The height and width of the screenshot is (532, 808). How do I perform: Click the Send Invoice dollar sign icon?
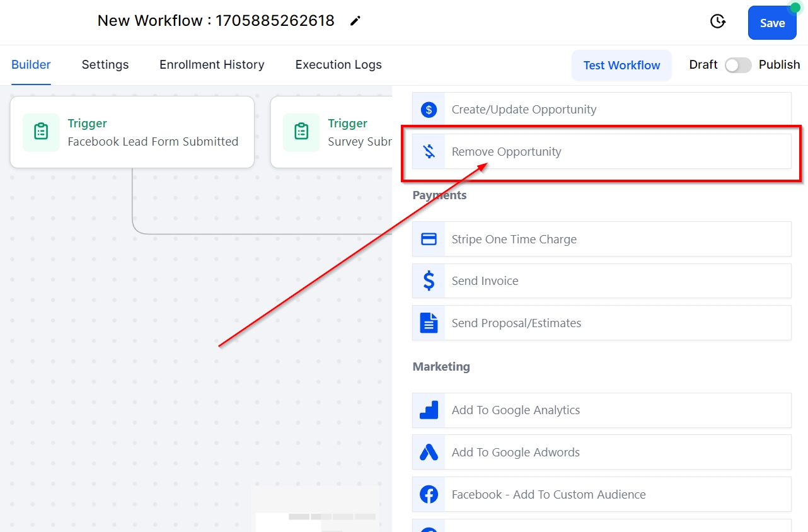tap(429, 281)
